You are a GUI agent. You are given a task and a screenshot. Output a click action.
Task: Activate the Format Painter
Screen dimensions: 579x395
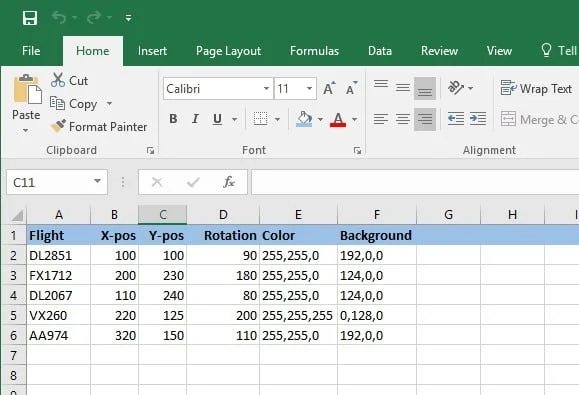coord(99,127)
